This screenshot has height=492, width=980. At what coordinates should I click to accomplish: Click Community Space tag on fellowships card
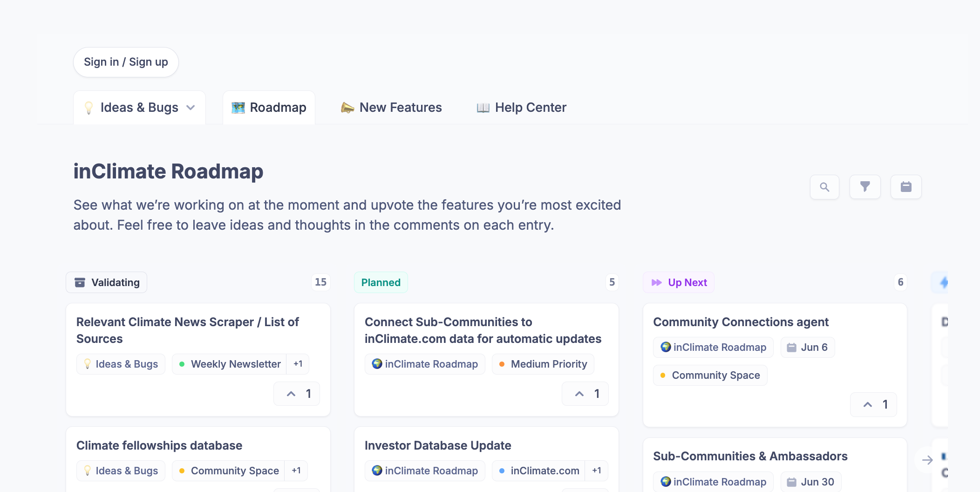[x=229, y=471]
